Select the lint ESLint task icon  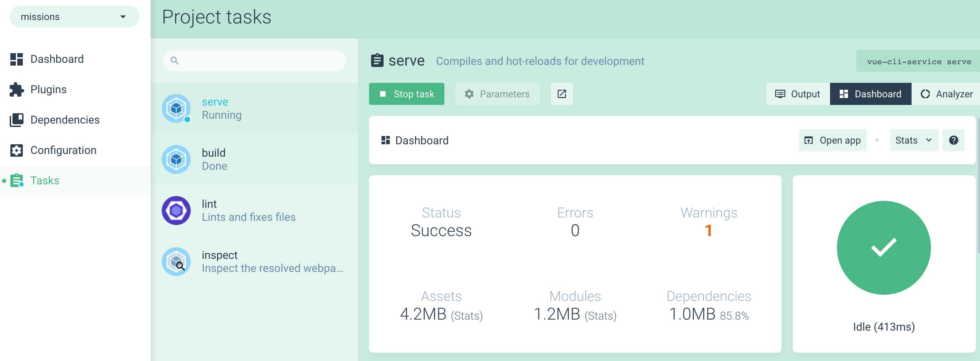[176, 211]
